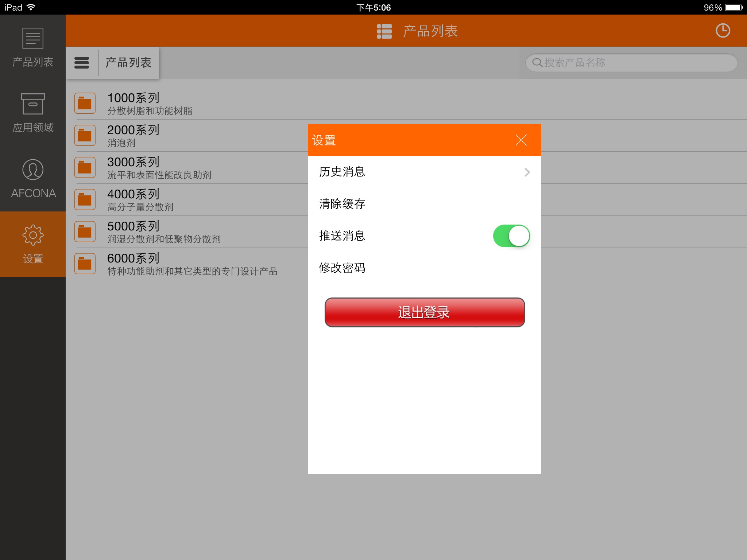747x560 pixels.
Task: Click the battery indicator in status bar
Action: (734, 7)
